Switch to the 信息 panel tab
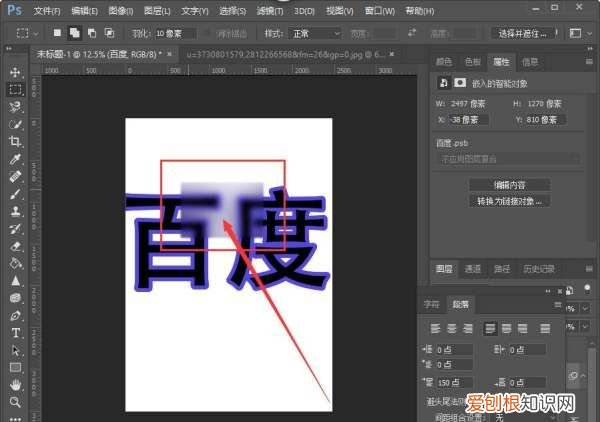The image size is (600, 422). [530, 62]
